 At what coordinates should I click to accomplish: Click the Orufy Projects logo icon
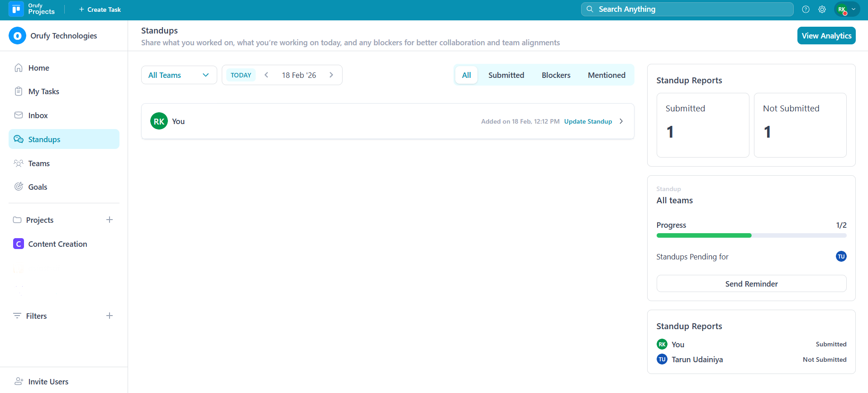click(16, 9)
